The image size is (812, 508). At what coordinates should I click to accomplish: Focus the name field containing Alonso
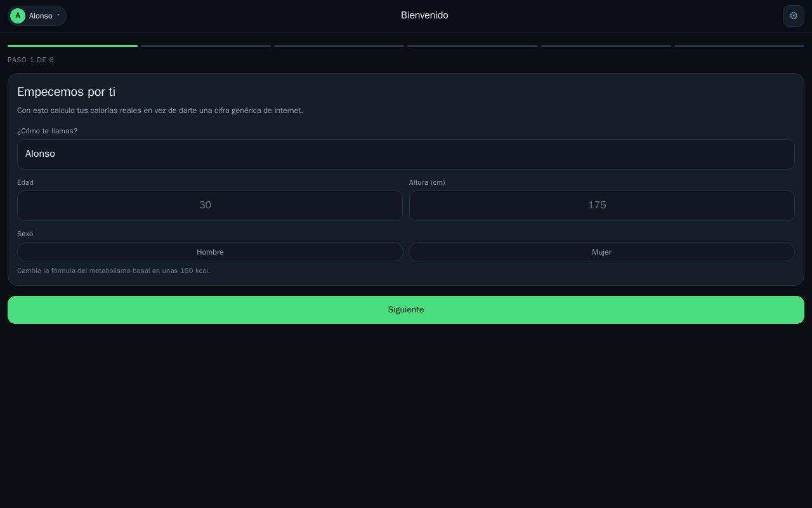point(406,154)
